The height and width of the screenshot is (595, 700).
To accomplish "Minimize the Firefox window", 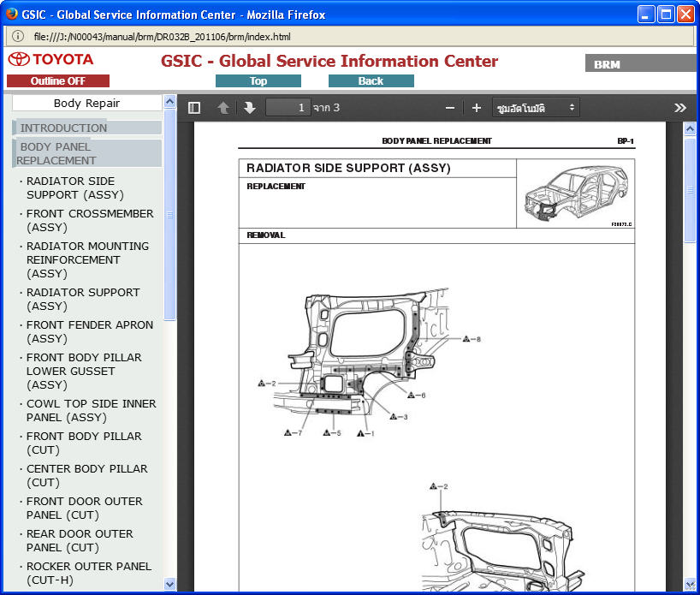I will pos(645,15).
